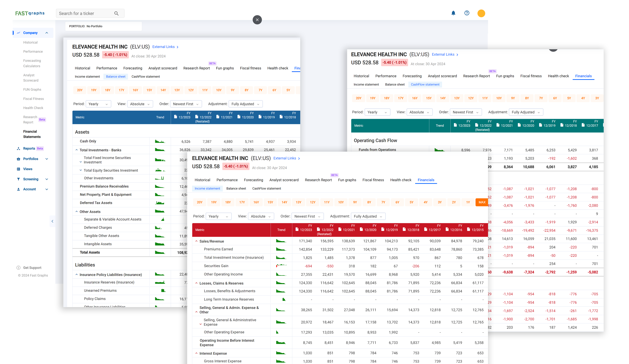
Task: Select MAX time range button
Action: [x=482, y=202]
